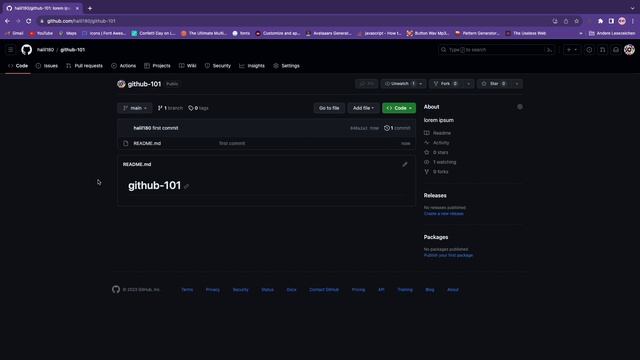Expand the Fork options dropdown arrow
This screenshot has height=360, width=640.
click(x=469, y=84)
